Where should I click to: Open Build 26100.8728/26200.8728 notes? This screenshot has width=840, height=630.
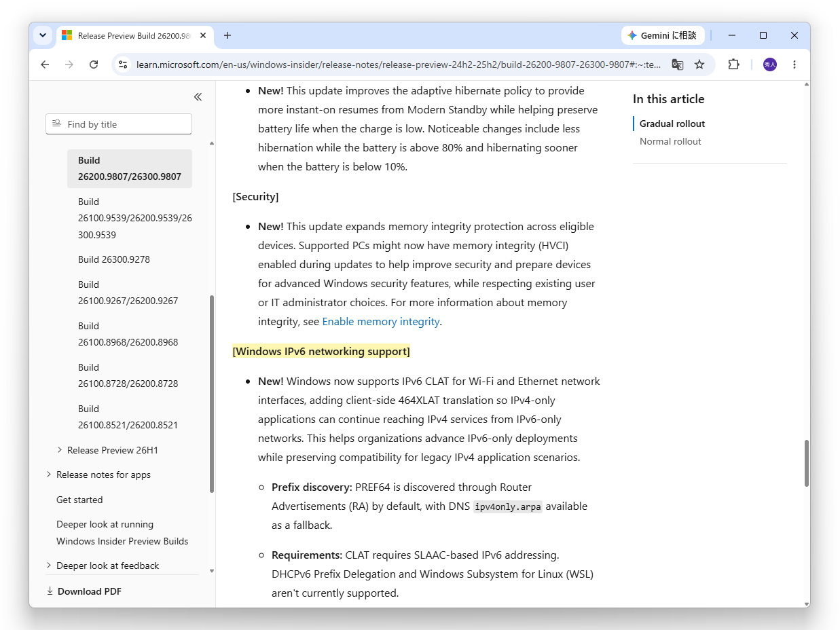(128, 375)
